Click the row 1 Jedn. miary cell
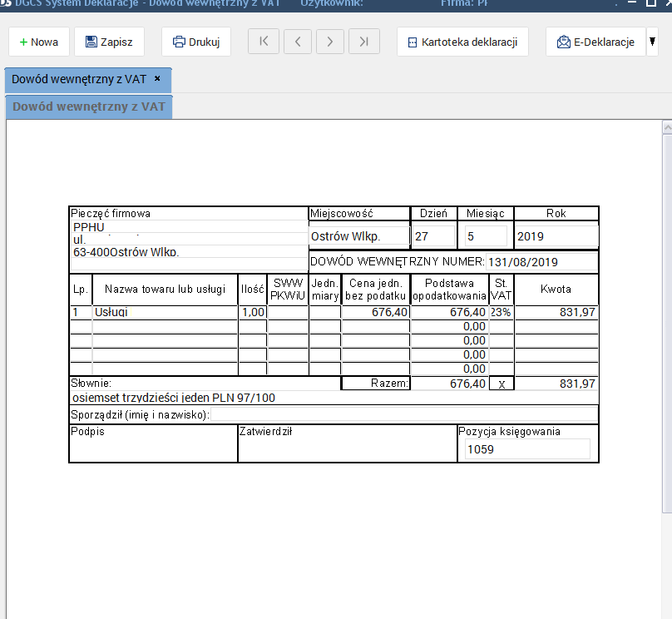672x619 pixels. tap(325, 312)
